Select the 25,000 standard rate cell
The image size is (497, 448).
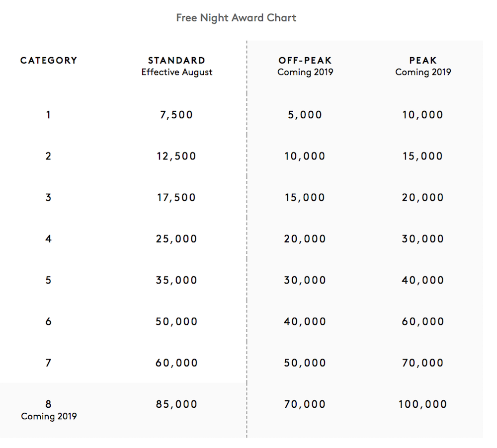click(176, 239)
